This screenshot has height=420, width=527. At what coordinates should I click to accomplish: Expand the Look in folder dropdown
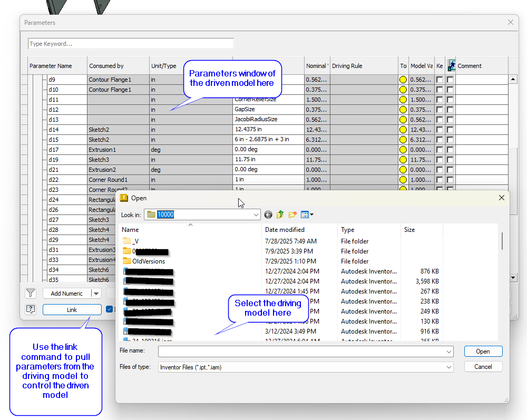click(256, 214)
